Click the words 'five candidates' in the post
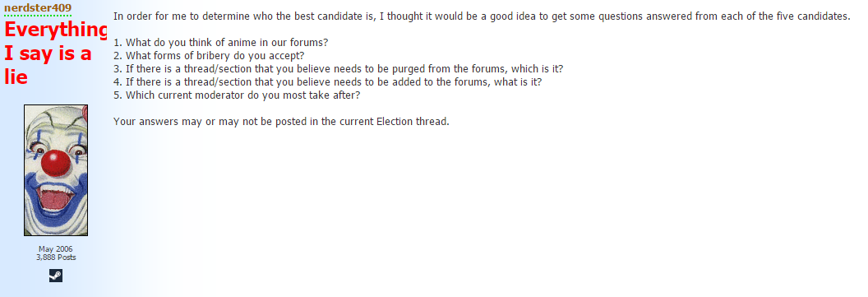The width and height of the screenshot is (868, 297). [813, 16]
